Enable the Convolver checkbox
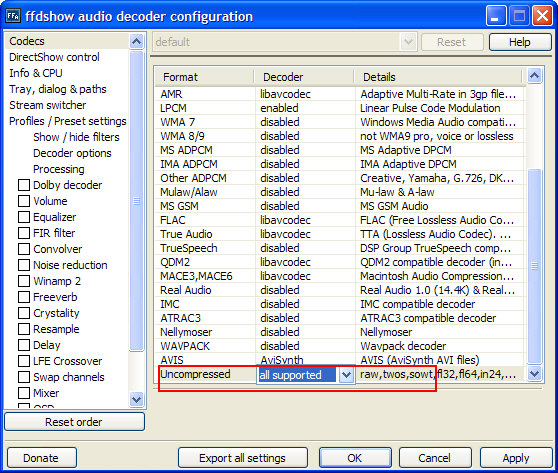This screenshot has height=473, width=558. pos(24,249)
